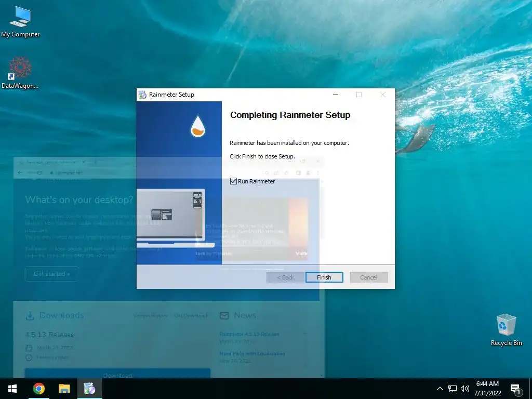Screen dimensions: 532x399
Task: Open Google Chrome from the taskbar
Action: tap(38, 389)
